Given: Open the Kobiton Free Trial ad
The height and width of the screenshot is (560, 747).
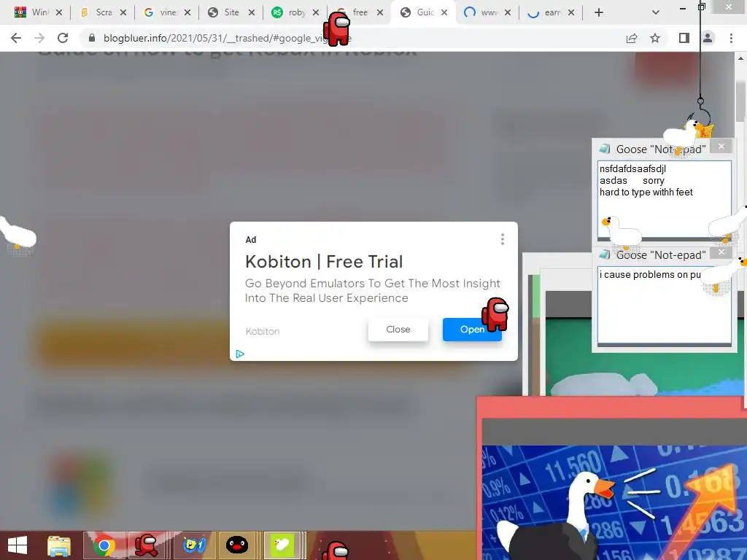Looking at the screenshot, I should (x=472, y=329).
